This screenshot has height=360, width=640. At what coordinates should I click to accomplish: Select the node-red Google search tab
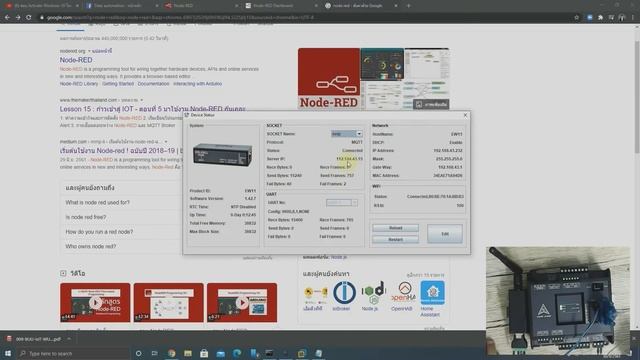pyautogui.click(x=360, y=6)
